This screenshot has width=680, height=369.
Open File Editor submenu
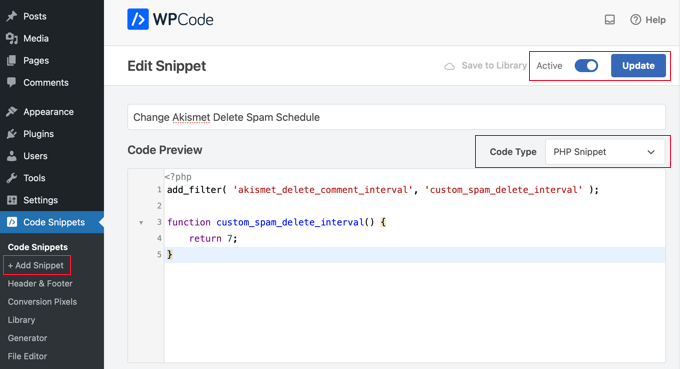point(27,356)
